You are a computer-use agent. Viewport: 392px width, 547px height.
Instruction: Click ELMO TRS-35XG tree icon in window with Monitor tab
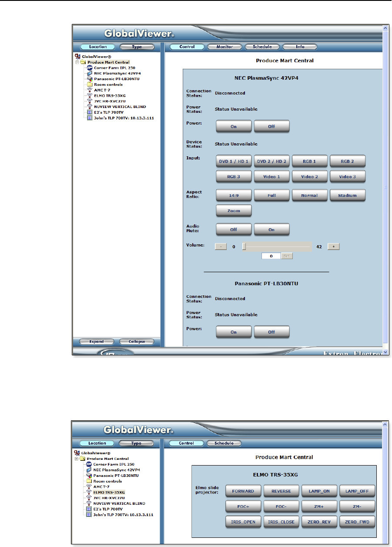pyautogui.click(x=90, y=95)
